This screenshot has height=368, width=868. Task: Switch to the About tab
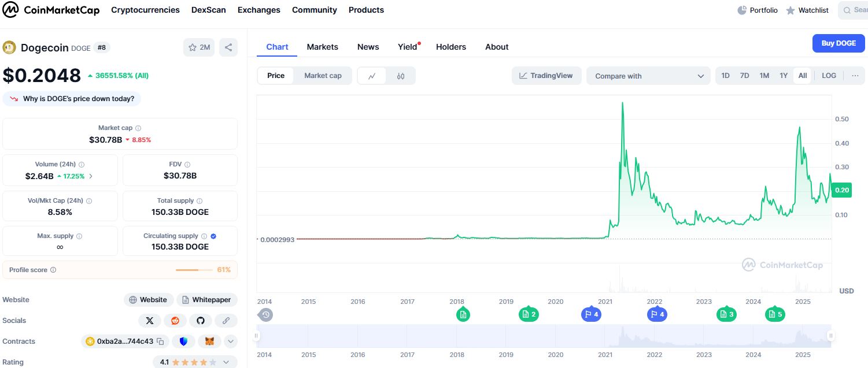[x=497, y=47]
